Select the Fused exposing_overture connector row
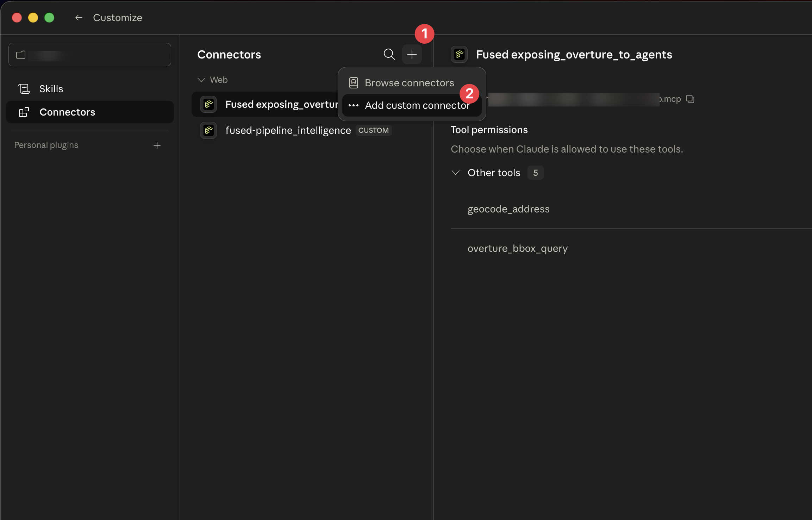Screen dimensions: 812x520 pos(265,104)
